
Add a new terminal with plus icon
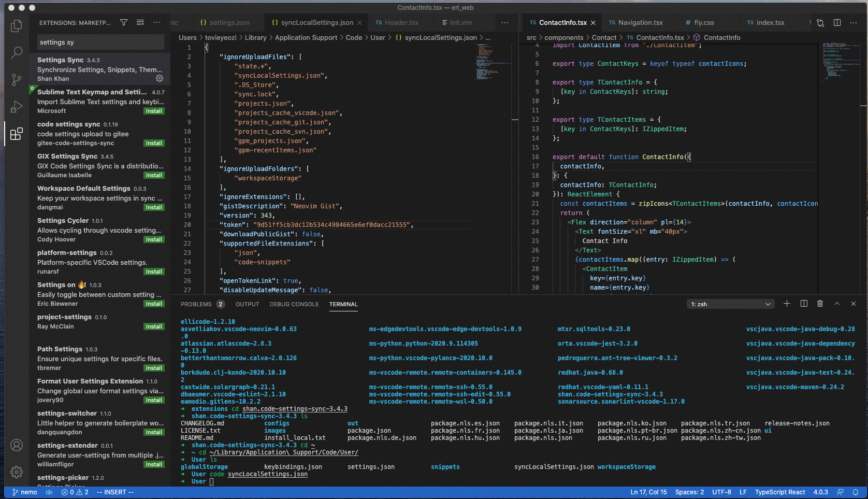(787, 304)
